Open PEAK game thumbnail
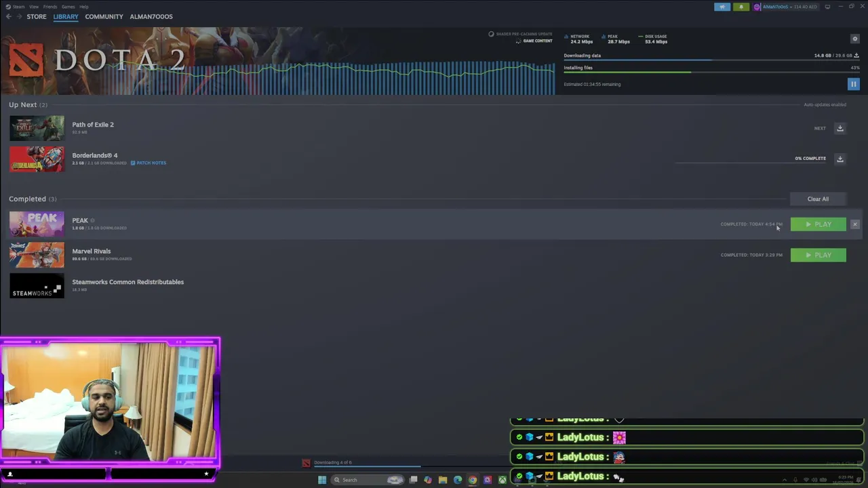The image size is (868, 488). pos(37,224)
